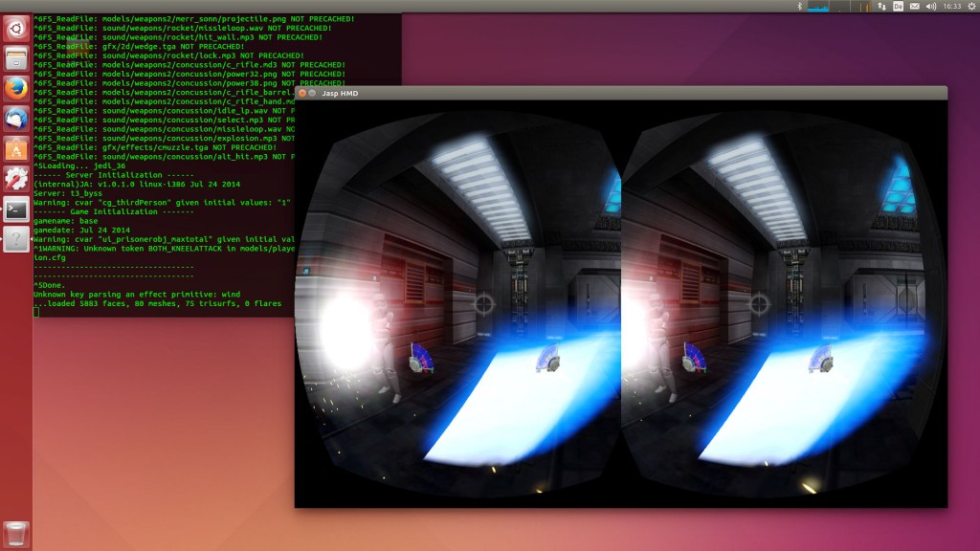Open the 16:33 clock menu
The height and width of the screenshot is (551, 980).
952,7
